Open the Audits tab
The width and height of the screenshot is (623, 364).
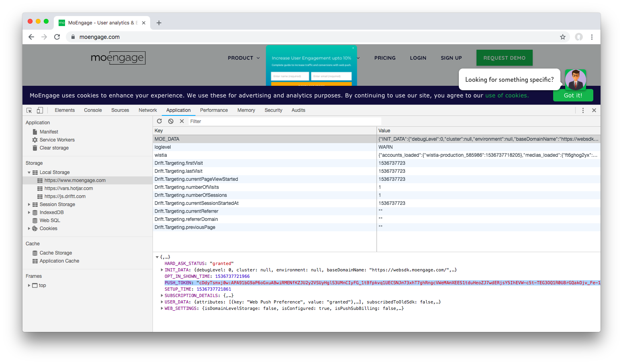[298, 110]
